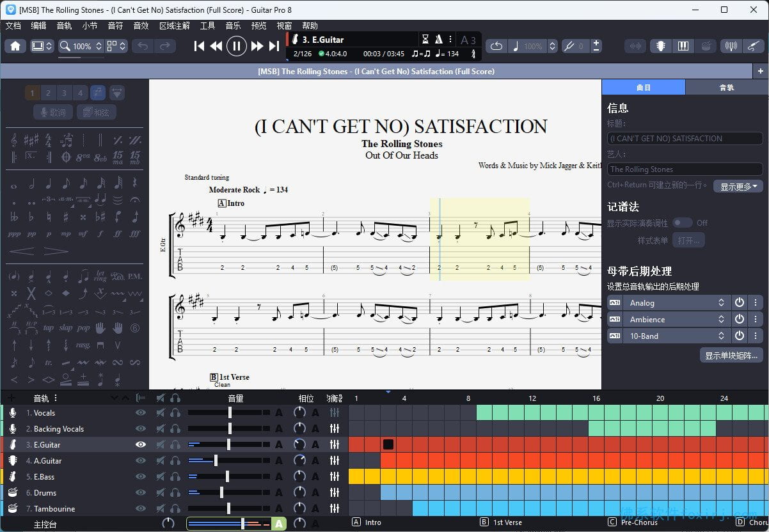Click the 打开... stylesheet button

tap(689, 240)
